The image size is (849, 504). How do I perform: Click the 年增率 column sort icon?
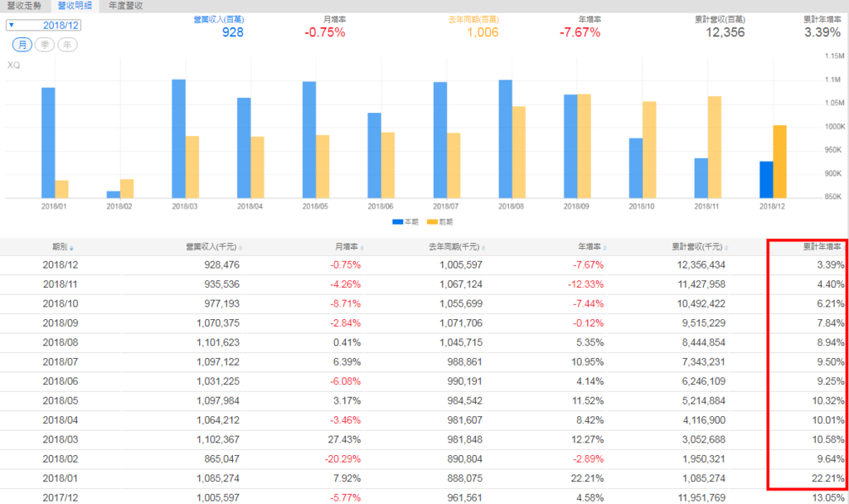604,248
